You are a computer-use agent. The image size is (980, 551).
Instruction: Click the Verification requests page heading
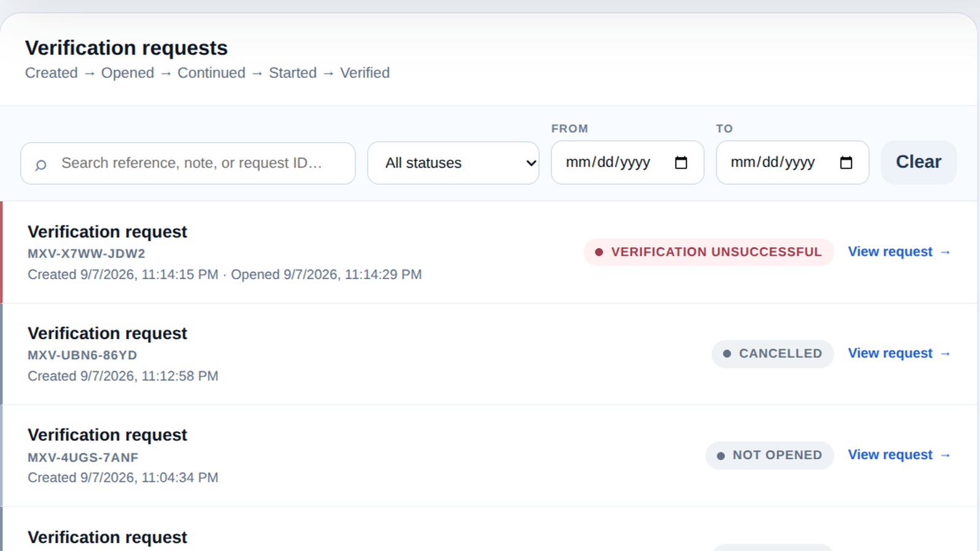(126, 48)
